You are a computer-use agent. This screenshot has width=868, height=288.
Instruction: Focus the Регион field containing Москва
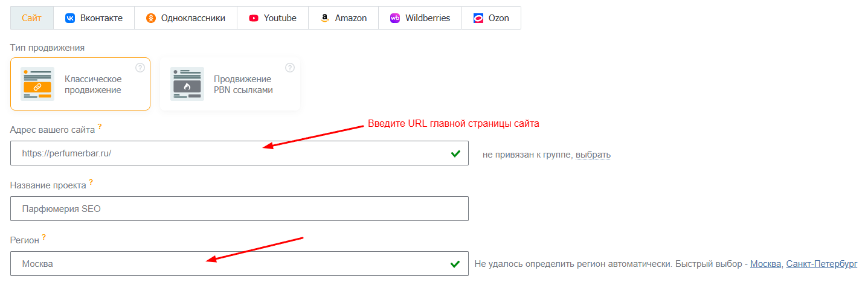pos(230,264)
